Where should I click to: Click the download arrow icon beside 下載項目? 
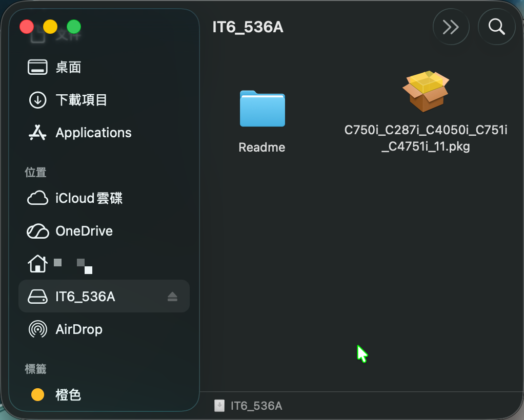(x=37, y=100)
